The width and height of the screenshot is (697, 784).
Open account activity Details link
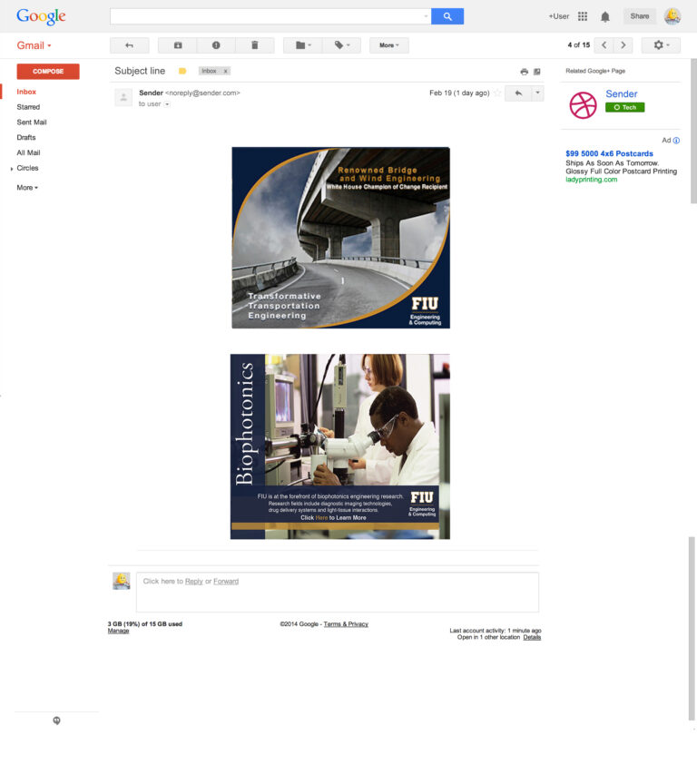click(x=532, y=638)
